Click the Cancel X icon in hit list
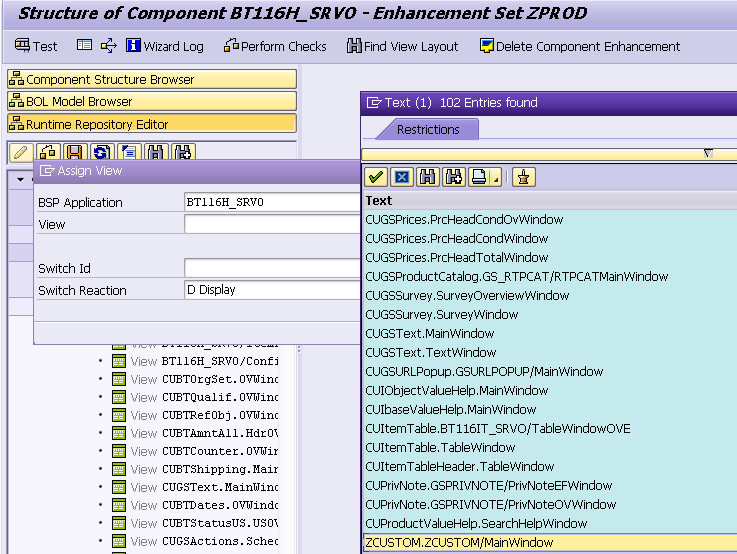The height and width of the screenshot is (554, 737). coord(402,177)
